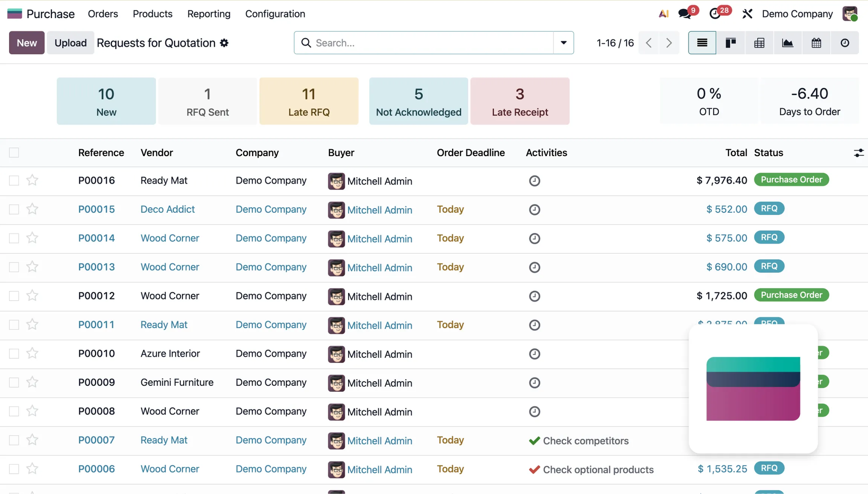Click the Purchase app title
Screen dimensions: 868x494
[x=51, y=14]
